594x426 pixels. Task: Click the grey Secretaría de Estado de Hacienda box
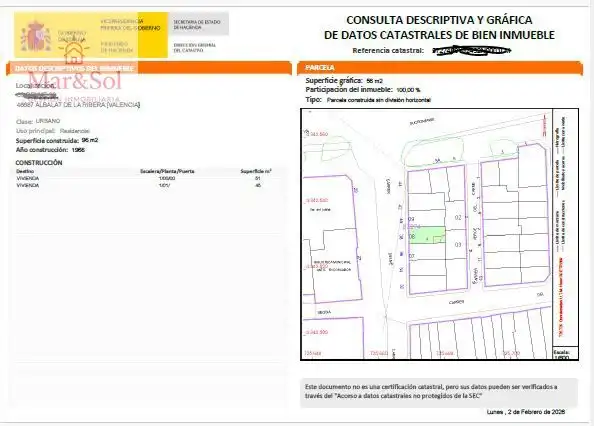pos(199,24)
